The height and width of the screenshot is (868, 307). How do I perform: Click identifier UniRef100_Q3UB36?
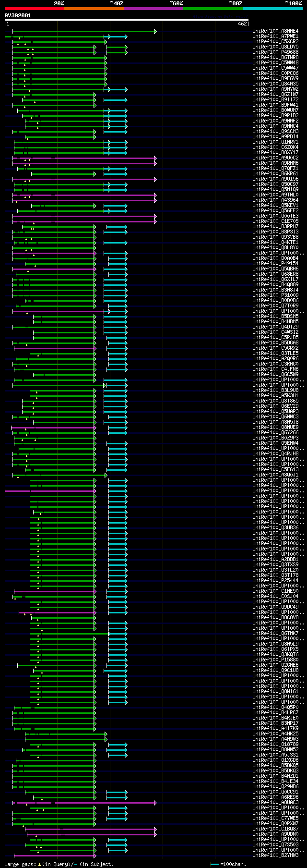275,528
